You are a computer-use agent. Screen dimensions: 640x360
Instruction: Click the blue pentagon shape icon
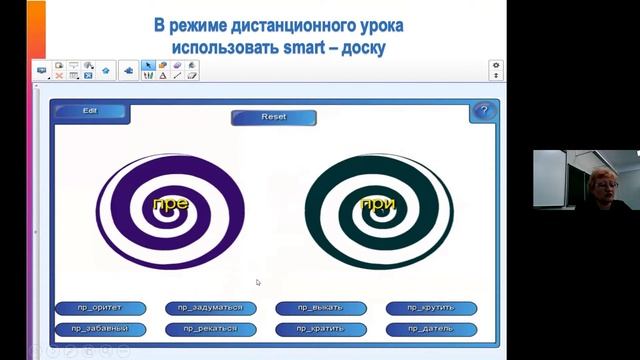pyautogui.click(x=106, y=71)
